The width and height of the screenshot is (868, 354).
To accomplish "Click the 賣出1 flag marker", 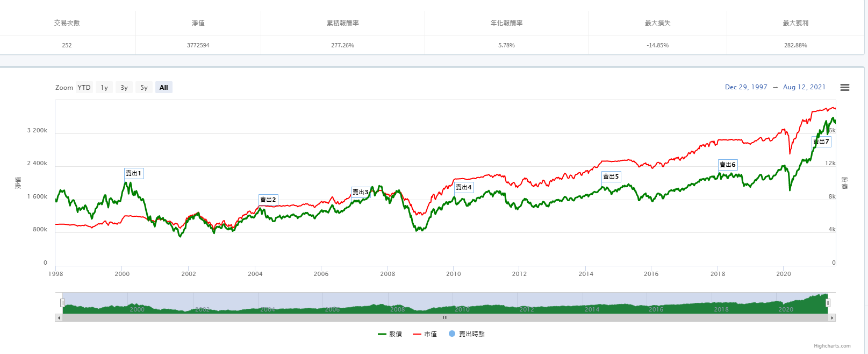I will (133, 173).
